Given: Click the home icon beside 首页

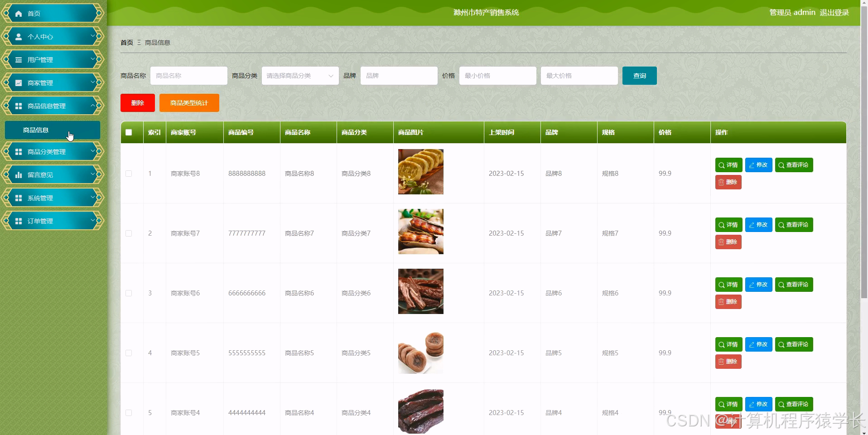Looking at the screenshot, I should [19, 14].
